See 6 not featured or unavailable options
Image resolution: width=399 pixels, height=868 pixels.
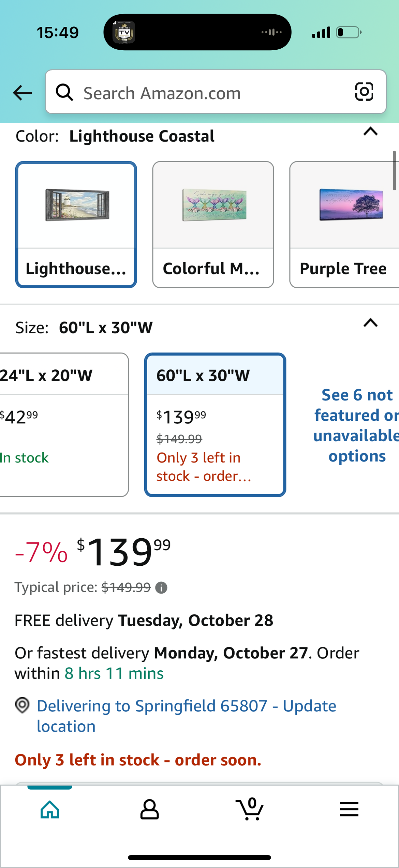click(x=356, y=425)
